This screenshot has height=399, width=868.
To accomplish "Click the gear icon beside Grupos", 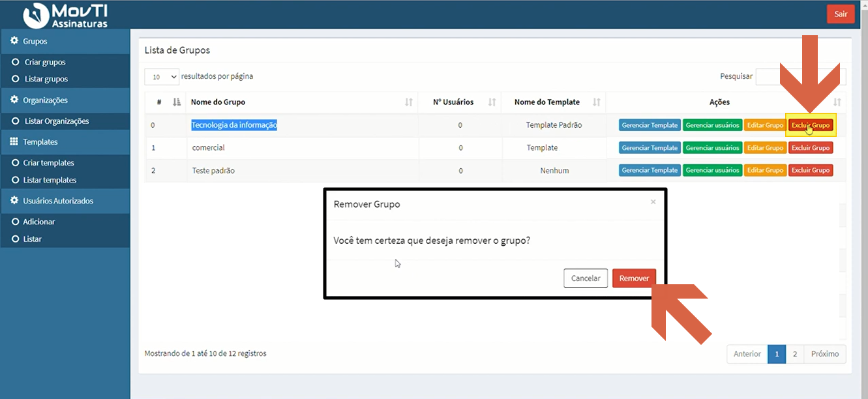I will (14, 40).
